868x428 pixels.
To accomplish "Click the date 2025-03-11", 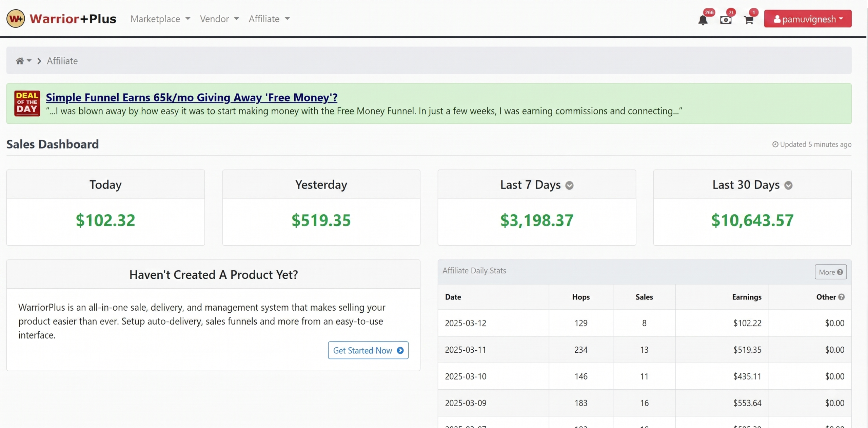I will (466, 350).
